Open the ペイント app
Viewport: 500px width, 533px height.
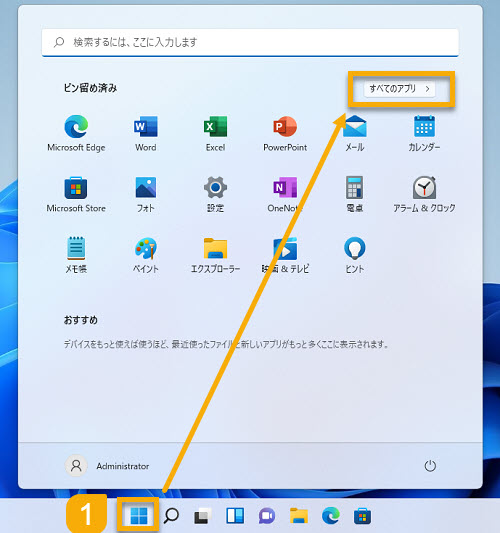(x=146, y=255)
